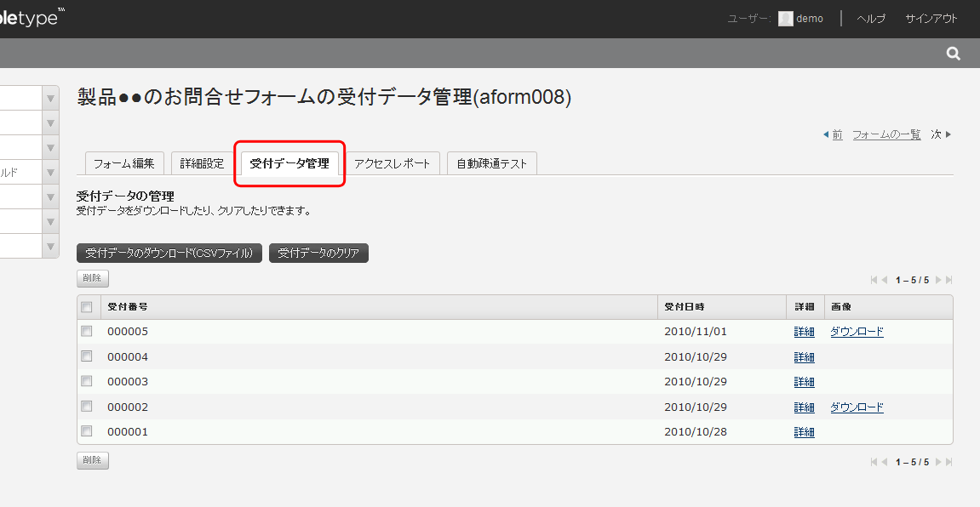980x507 pixels.
Task: Check the select-all checkbox in table header
Action: 86,306
